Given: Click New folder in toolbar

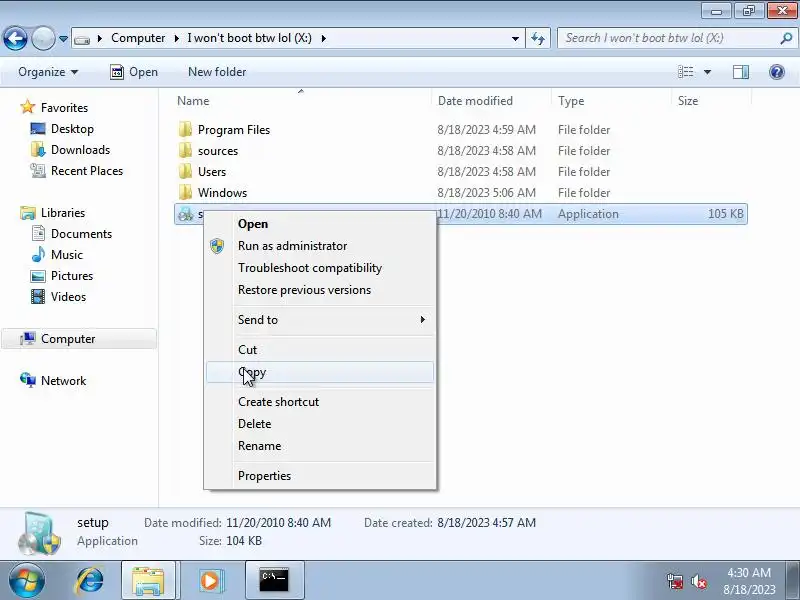Looking at the screenshot, I should pos(217,72).
